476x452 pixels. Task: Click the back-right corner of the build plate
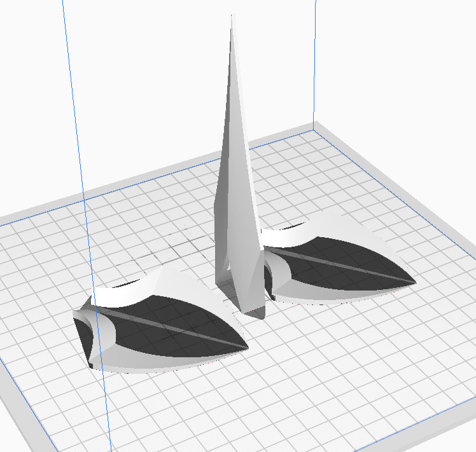coord(314,128)
